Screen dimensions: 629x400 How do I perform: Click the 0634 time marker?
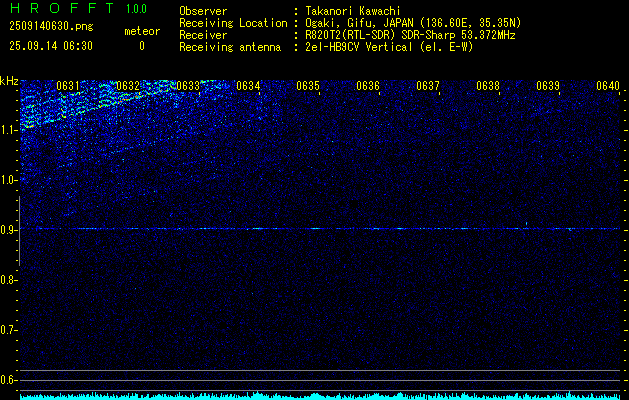pos(248,86)
